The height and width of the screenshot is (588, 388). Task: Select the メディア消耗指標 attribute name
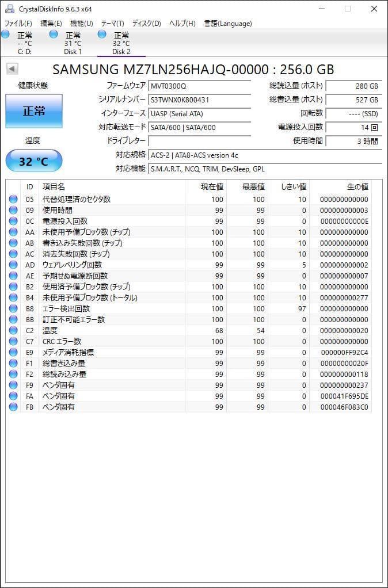pos(68,352)
